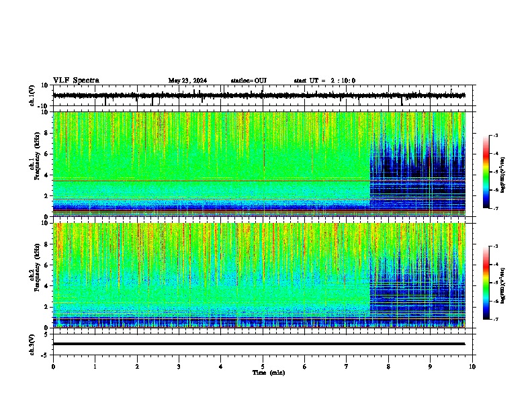The height and width of the screenshot is (411, 532).
Task: Click "-7" label below ch.2 color bar
Action: click(x=495, y=319)
